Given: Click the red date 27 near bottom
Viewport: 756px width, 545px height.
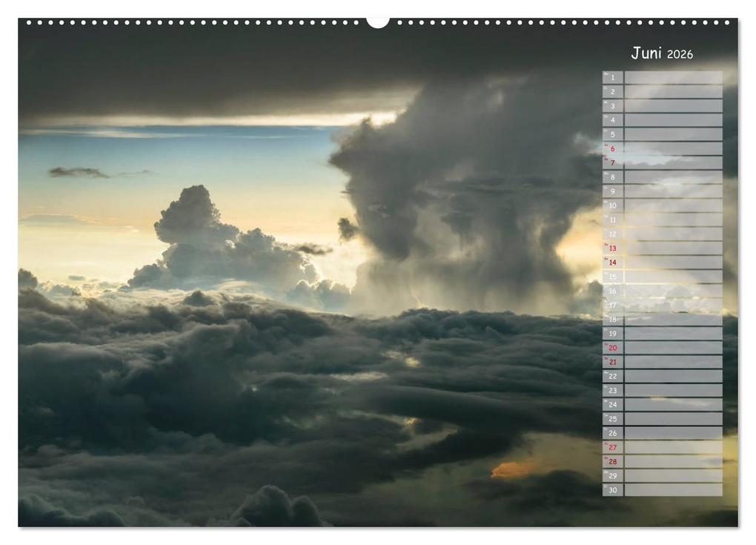Looking at the screenshot, I should coord(614,446).
